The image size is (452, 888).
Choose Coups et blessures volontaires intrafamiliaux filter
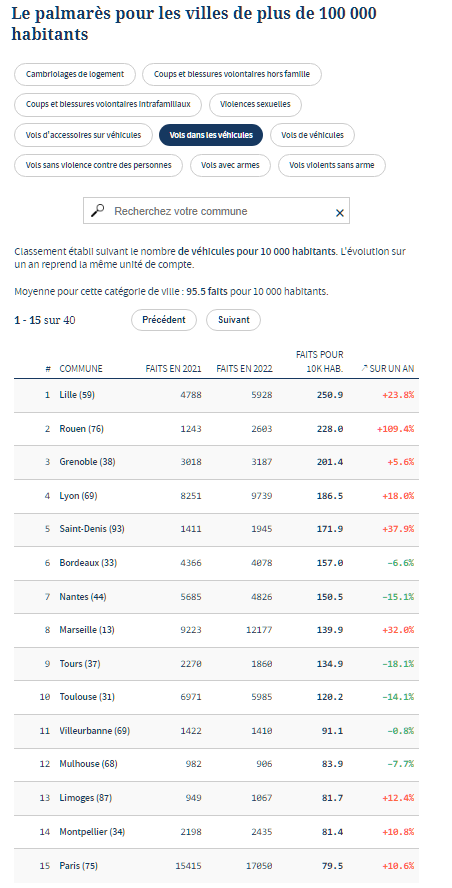click(108, 104)
